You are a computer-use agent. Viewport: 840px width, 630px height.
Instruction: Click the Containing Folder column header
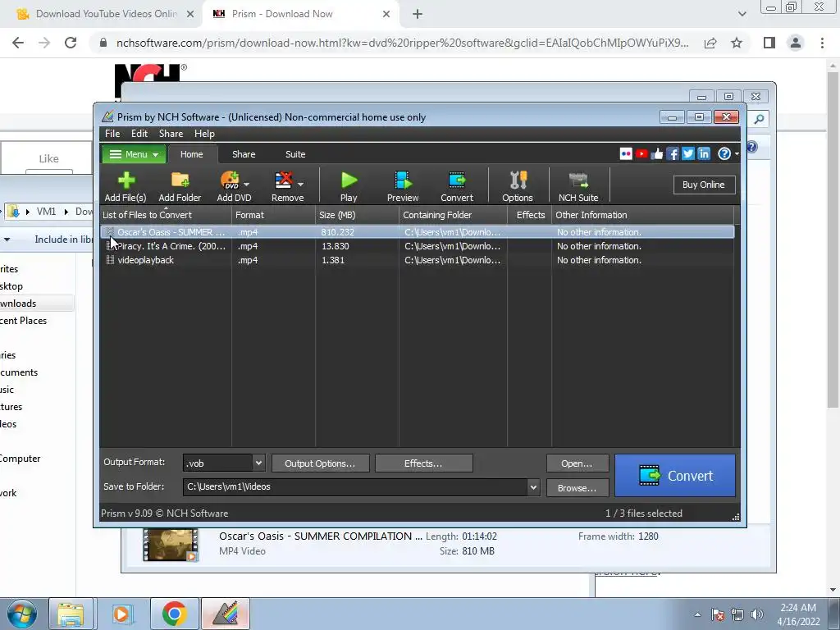pos(453,215)
